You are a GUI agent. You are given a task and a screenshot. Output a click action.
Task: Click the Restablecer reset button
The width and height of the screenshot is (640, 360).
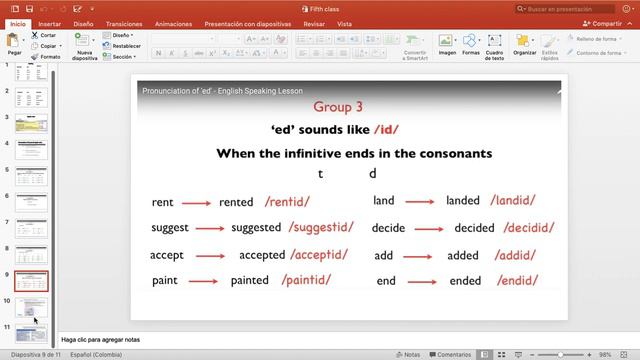122,46
